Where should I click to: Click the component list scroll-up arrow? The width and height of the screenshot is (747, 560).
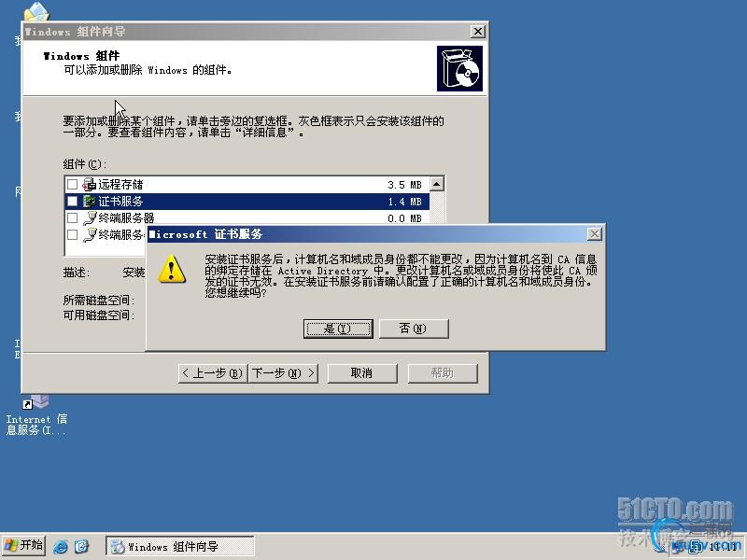pos(437,184)
